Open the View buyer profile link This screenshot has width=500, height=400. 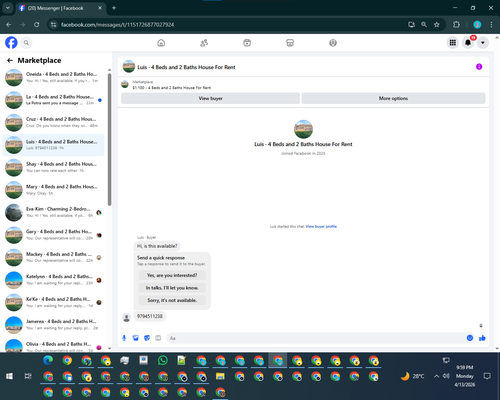[x=321, y=226]
